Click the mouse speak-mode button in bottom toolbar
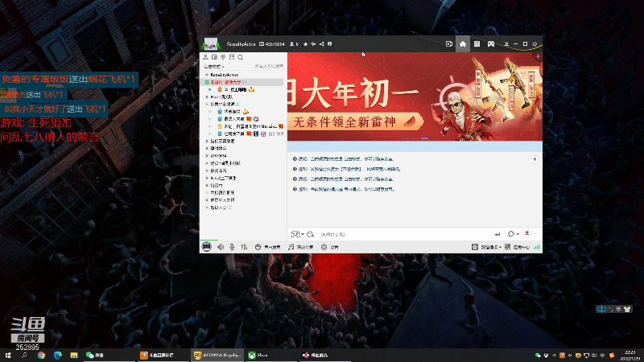This screenshot has width=644, height=362. [x=267, y=247]
